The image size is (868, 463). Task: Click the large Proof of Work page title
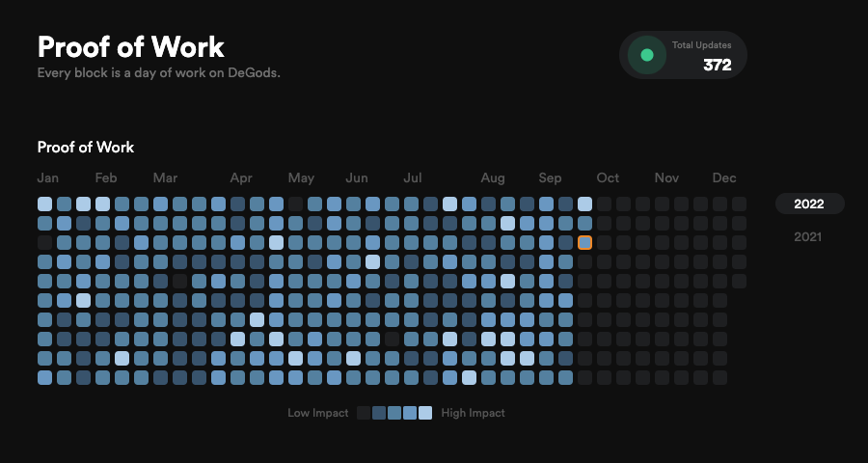130,47
